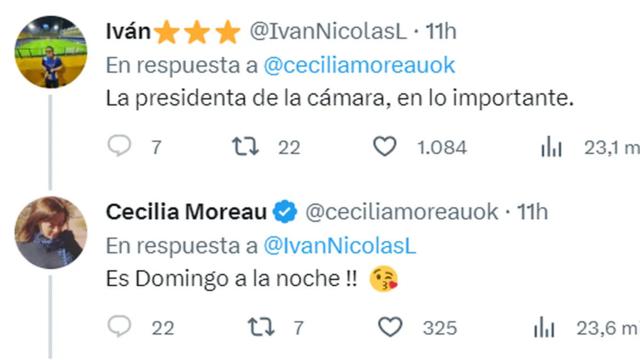640x360 pixels.
Task: View analytics icon on Cecilia Moreau's tweet
Action: (544, 327)
